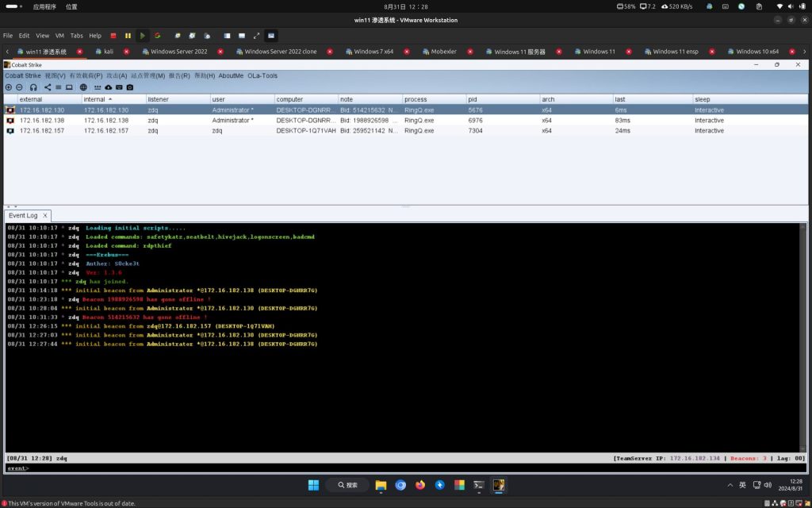Screen dimensions: 812x508
Task: Show targets with the monitor icon
Action: click(69, 87)
